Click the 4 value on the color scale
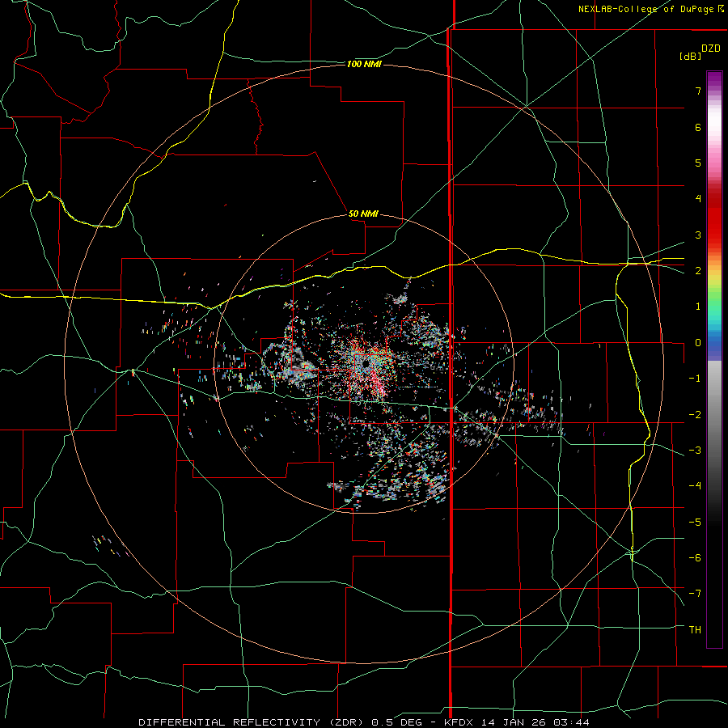The width and height of the screenshot is (728, 728). click(x=698, y=199)
